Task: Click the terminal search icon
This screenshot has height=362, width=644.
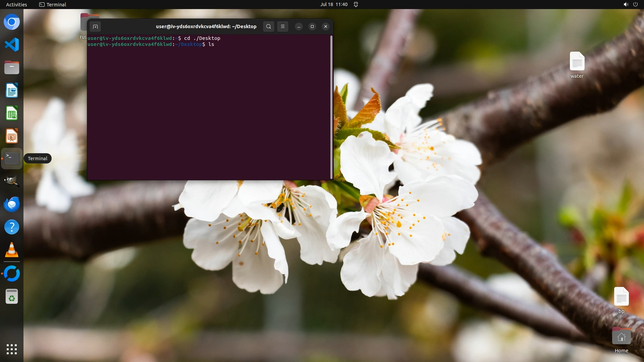Action: (x=268, y=26)
